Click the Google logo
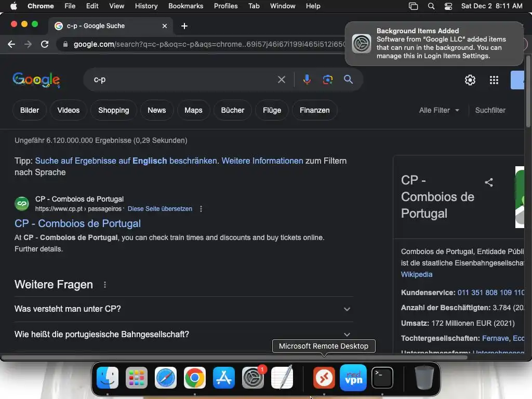532x399 pixels. (36, 80)
